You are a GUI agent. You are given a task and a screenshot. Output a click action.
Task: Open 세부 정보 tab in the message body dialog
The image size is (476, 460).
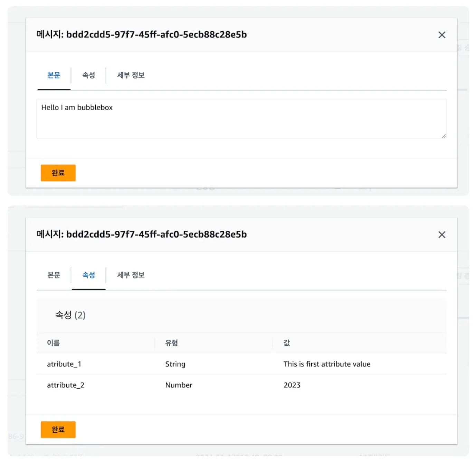click(x=131, y=75)
